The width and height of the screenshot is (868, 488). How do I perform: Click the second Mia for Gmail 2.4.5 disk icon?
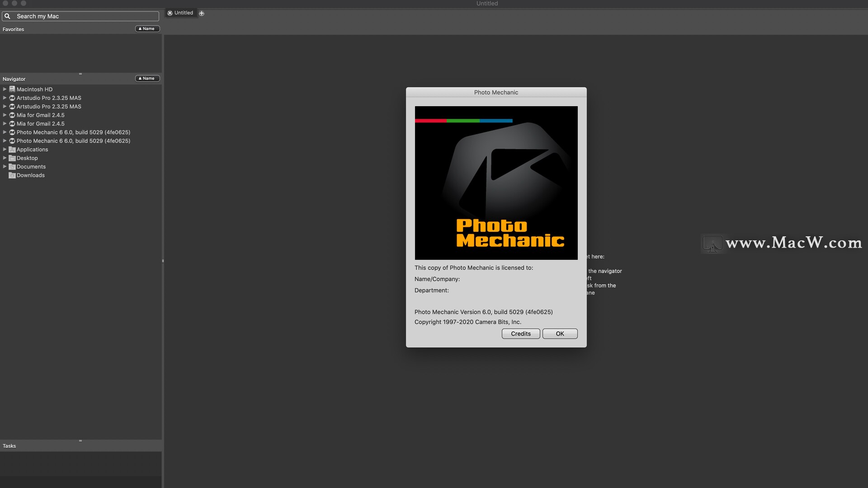coord(12,124)
